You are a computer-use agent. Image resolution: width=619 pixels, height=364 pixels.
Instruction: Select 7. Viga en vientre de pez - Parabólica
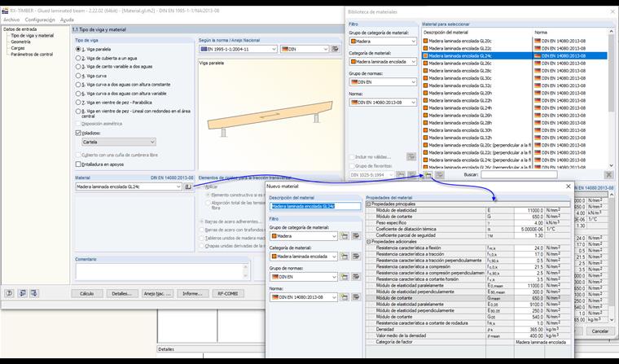(x=78, y=103)
